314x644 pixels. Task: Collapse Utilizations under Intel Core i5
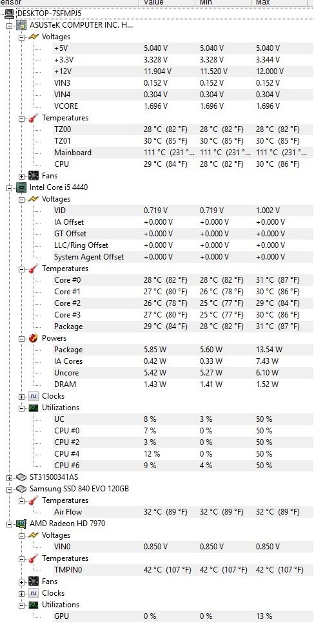click(x=22, y=408)
